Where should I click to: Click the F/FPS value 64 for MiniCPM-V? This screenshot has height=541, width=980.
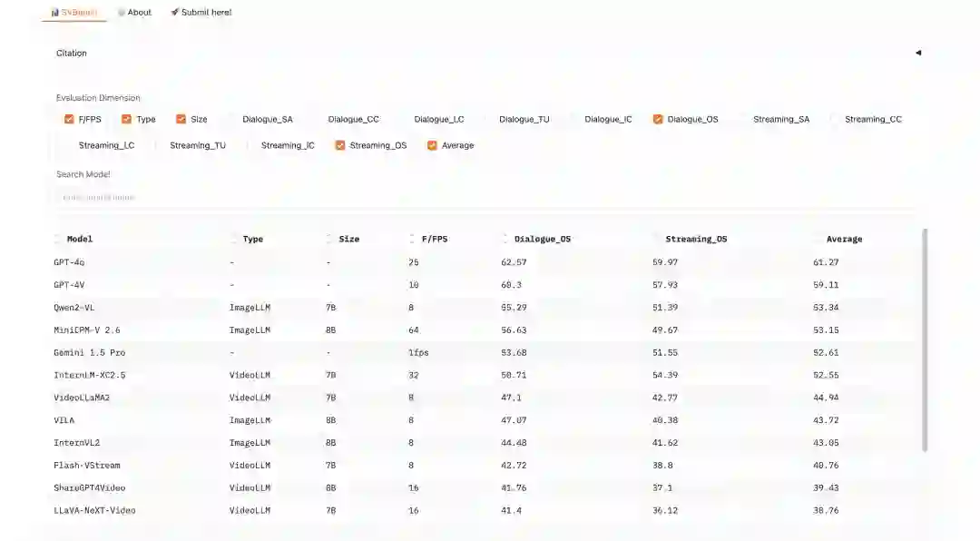(x=413, y=330)
